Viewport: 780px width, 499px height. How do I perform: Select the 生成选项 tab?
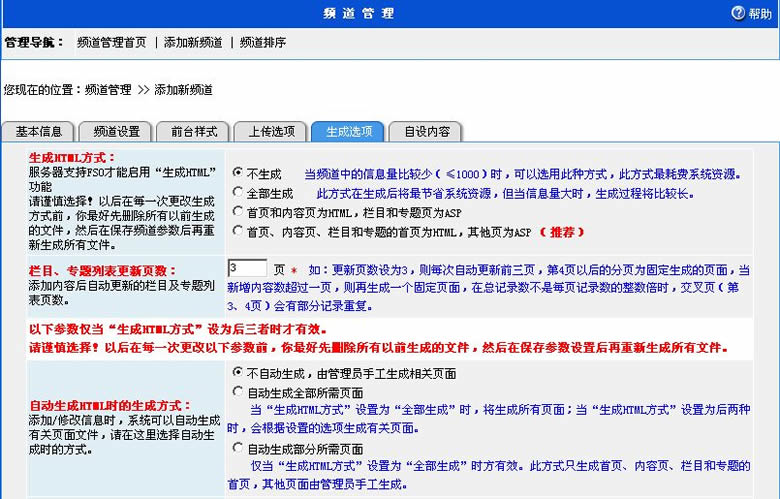[349, 131]
